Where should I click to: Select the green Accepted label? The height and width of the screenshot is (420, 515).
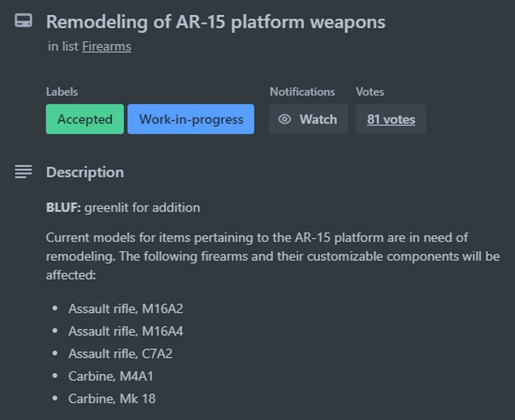[x=85, y=119]
